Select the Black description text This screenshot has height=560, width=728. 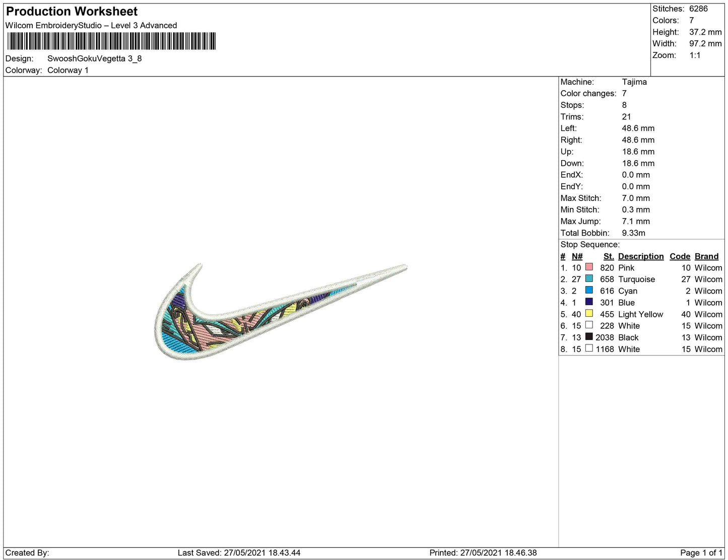(x=628, y=337)
